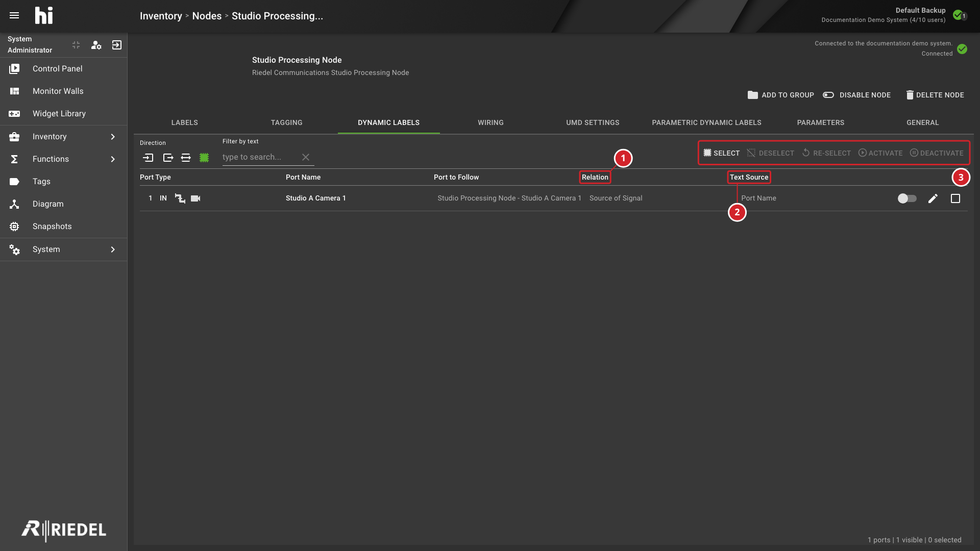Open Monitor Walls from sidebar
The height and width of the screenshot is (551, 980).
[x=64, y=91]
